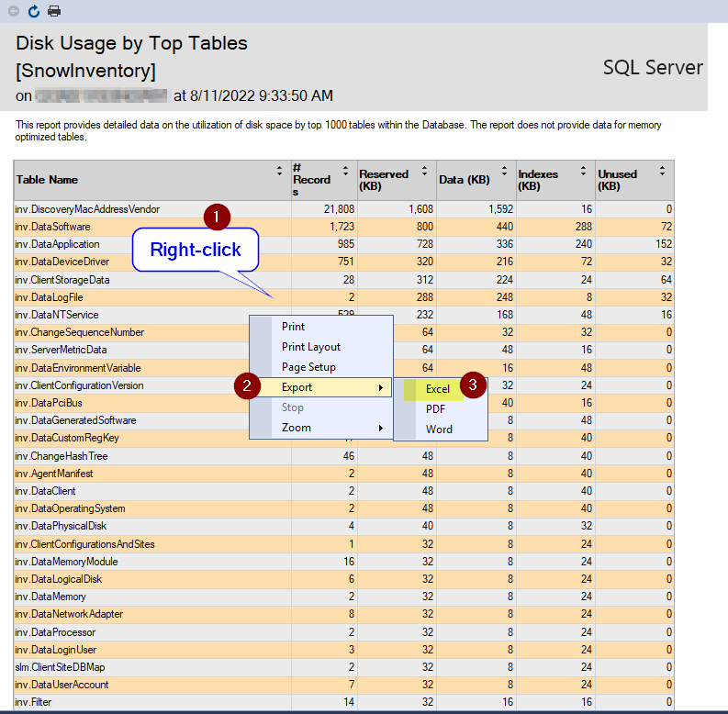This screenshot has width=728, height=714.
Task: Click the printer icon in the toolbar
Action: pyautogui.click(x=54, y=11)
